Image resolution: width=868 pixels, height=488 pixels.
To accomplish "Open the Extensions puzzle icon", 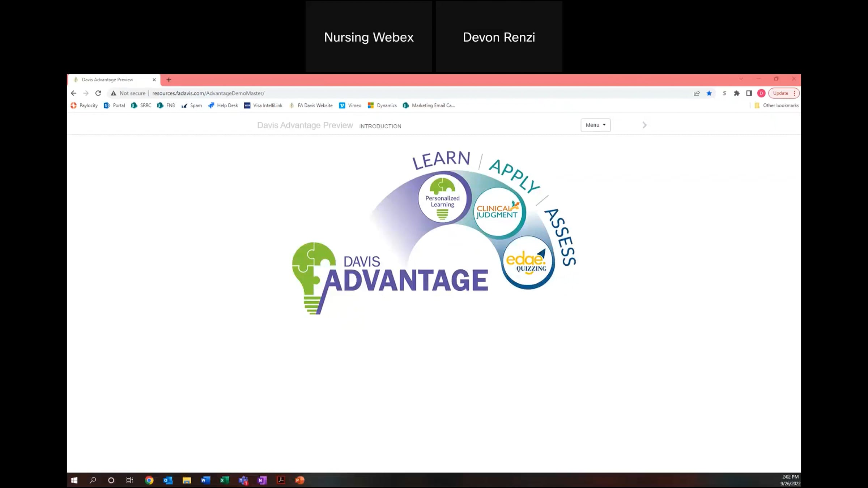I will 737,93.
